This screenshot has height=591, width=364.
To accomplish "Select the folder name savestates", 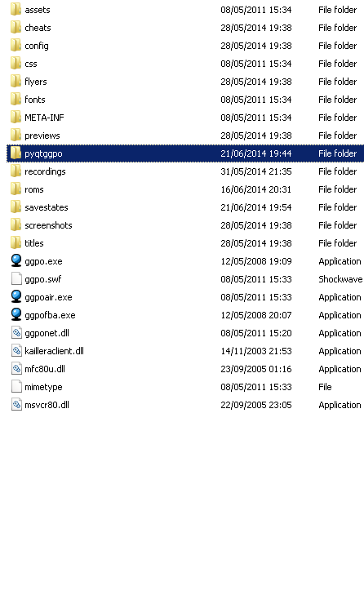I will pyautogui.click(x=47, y=207).
